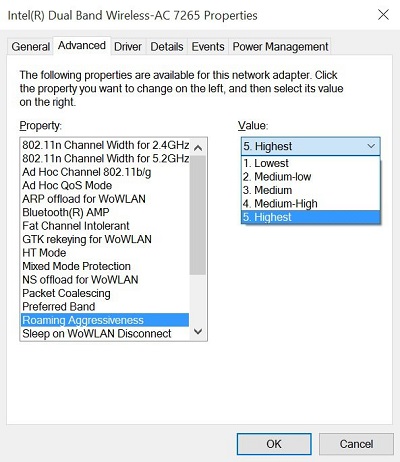Pick 2. Medium-low roaming value
The image size is (400, 462).
(310, 177)
